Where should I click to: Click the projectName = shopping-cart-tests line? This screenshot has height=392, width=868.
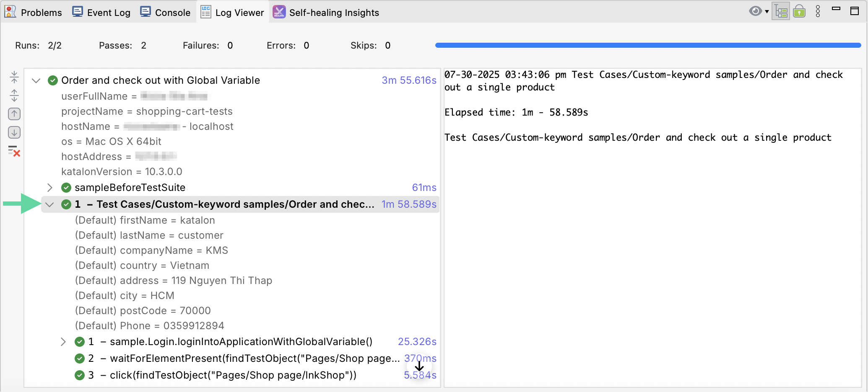(147, 111)
